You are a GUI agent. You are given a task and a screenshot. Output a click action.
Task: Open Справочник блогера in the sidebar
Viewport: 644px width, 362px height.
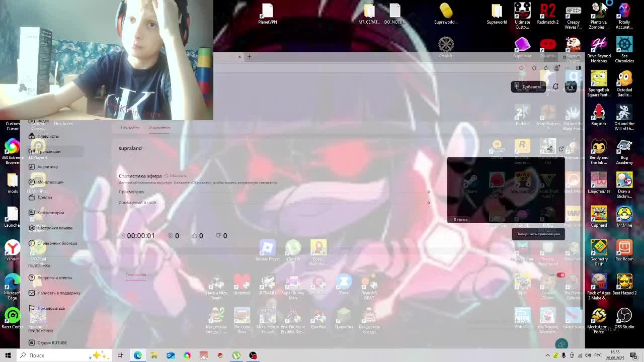click(x=53, y=243)
